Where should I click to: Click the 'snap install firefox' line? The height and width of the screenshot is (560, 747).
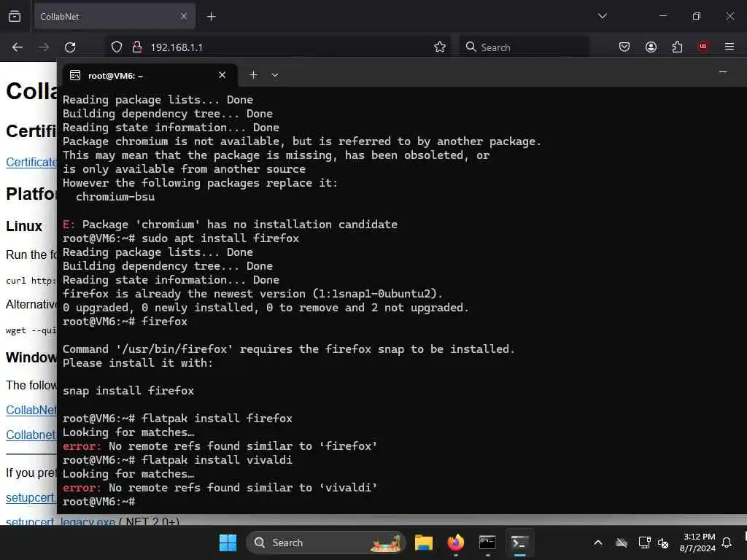pyautogui.click(x=128, y=391)
